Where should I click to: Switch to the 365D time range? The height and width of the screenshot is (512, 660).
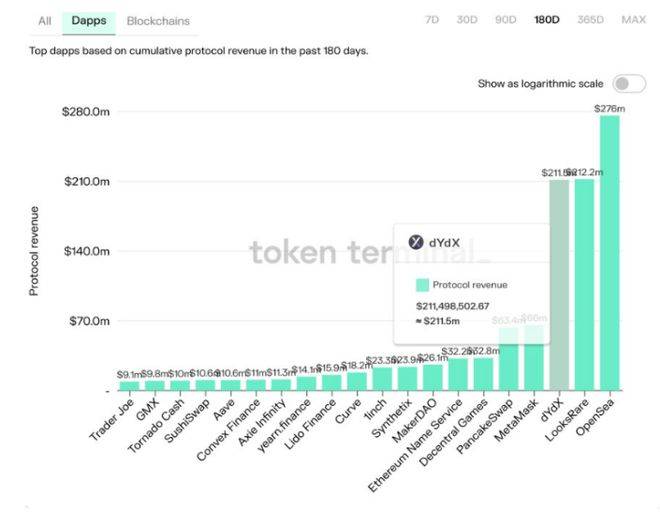pos(591,20)
